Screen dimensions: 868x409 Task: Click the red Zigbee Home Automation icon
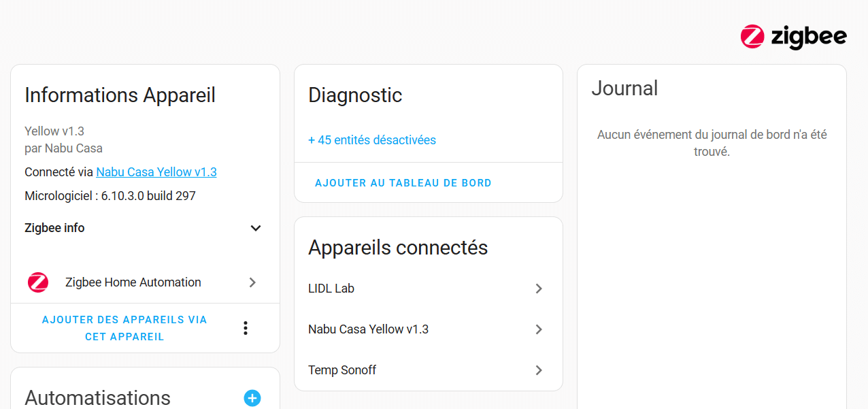[x=38, y=282]
